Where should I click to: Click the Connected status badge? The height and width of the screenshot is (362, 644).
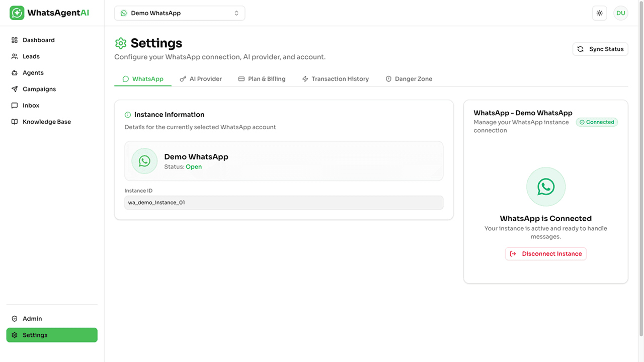[597, 122]
